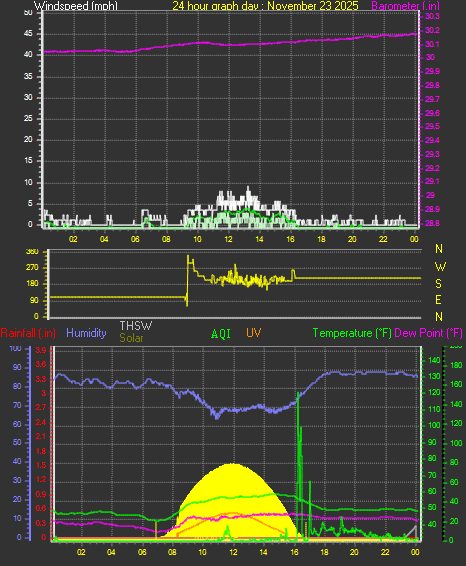Click the 'THSW' legend label
This screenshot has width=466, height=566.
[136, 326]
